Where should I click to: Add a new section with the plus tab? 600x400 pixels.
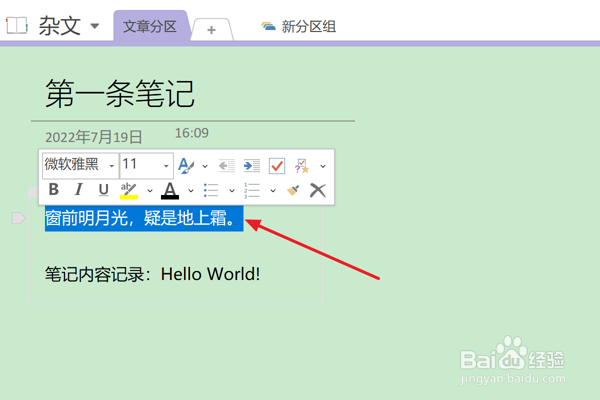(212, 30)
